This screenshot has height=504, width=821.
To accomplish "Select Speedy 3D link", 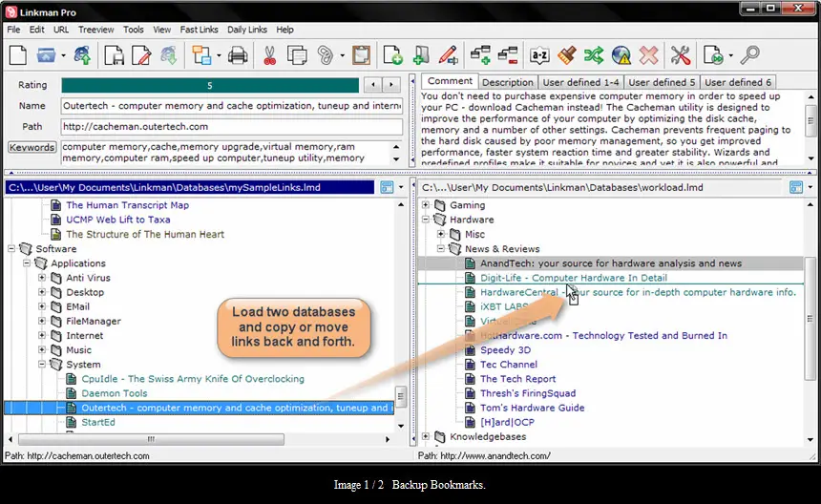I will coord(505,349).
